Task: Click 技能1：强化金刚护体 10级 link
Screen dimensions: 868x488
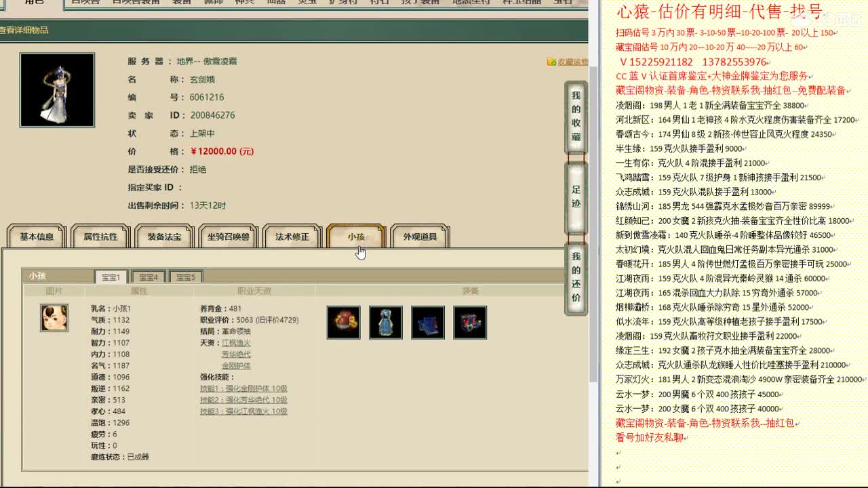Action: (x=243, y=388)
